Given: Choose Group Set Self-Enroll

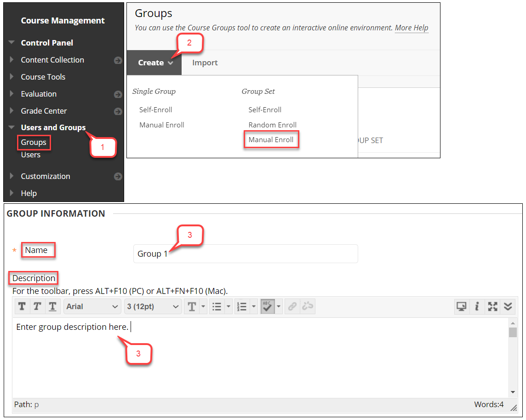Looking at the screenshot, I should click(x=265, y=110).
